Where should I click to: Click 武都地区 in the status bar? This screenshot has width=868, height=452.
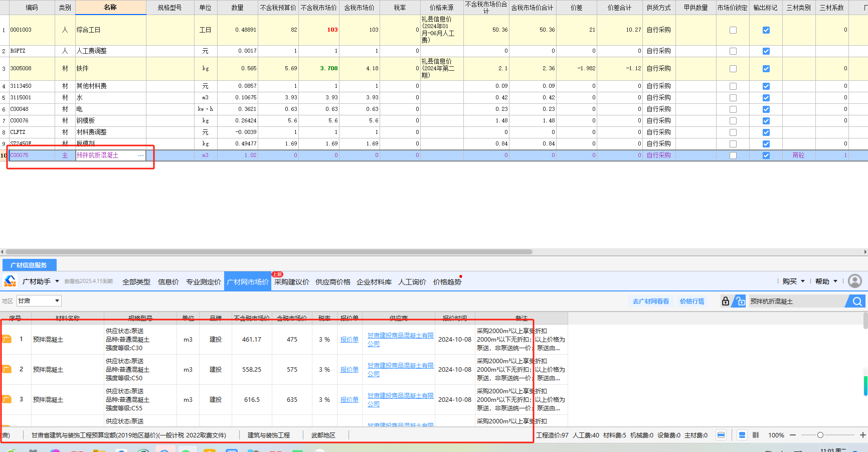(323, 435)
